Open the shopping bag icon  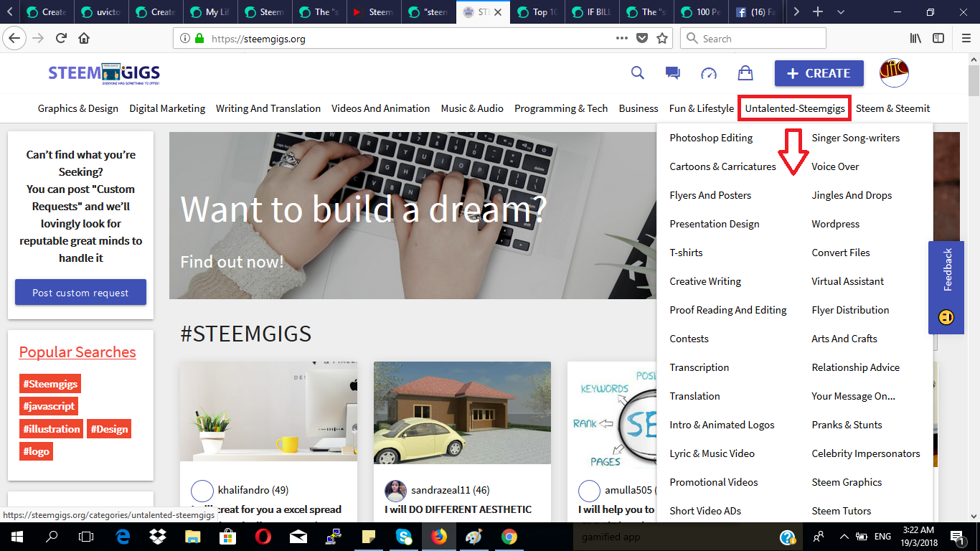(x=745, y=72)
